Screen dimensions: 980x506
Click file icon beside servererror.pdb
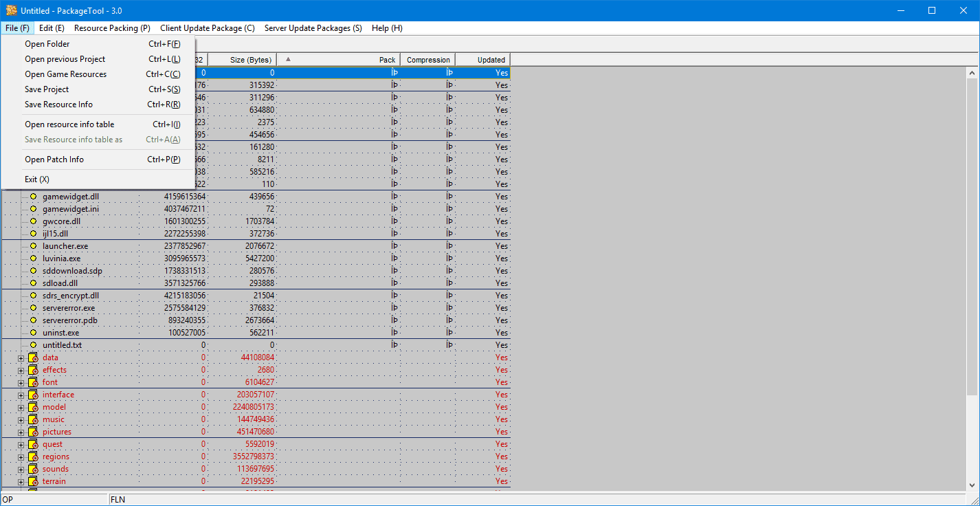[33, 320]
